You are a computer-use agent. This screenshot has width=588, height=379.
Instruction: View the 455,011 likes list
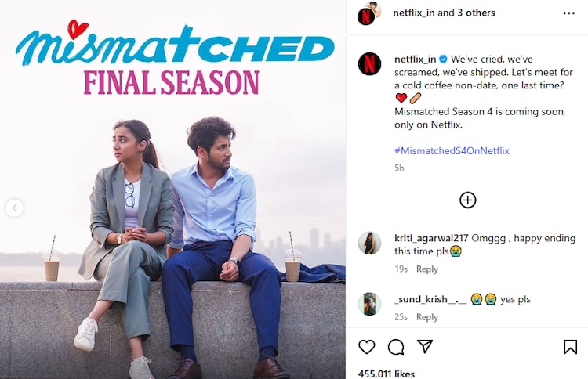[x=387, y=374]
